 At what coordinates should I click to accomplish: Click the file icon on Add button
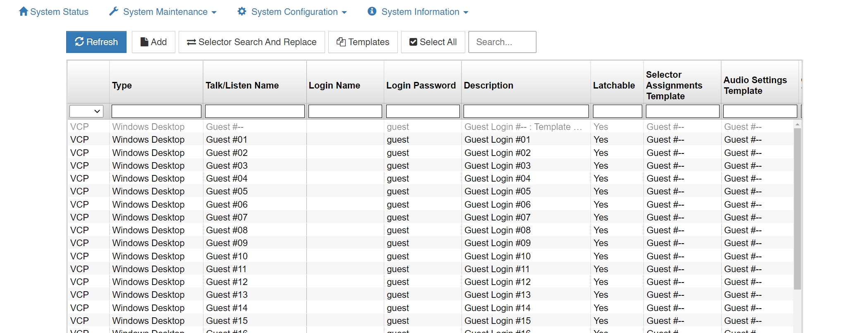[x=144, y=42]
